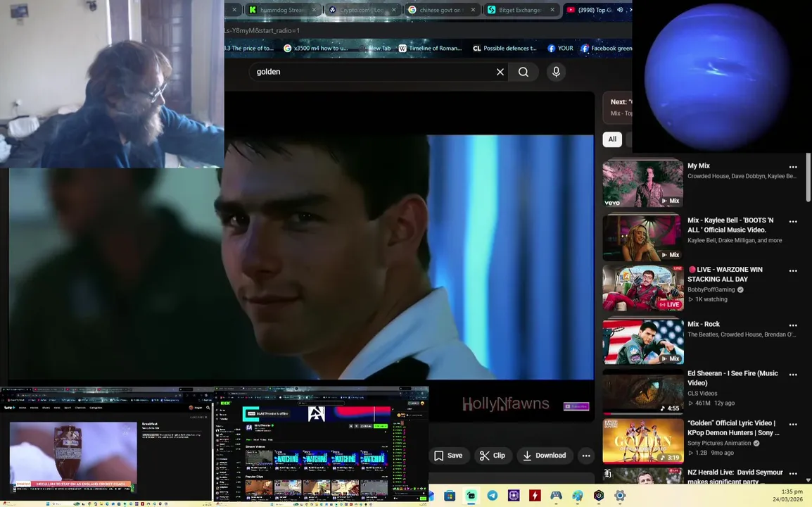
Task: Open the purple square app on taskbar
Action: (x=514, y=496)
